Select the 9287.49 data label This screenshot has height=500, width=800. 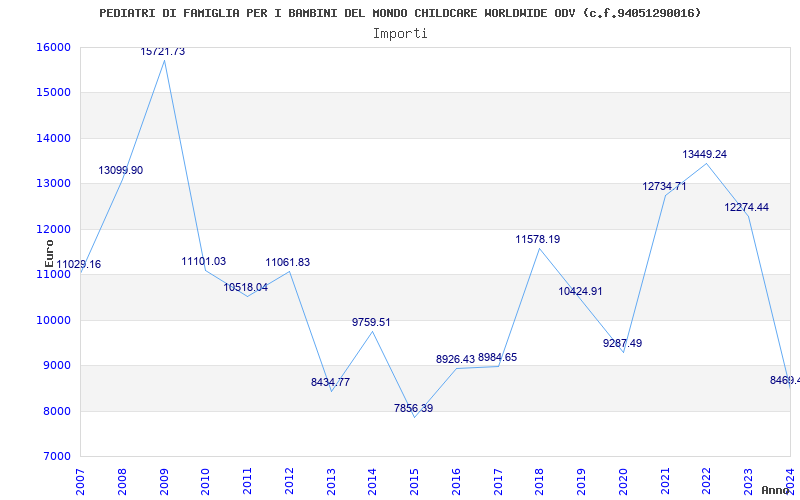(622, 343)
